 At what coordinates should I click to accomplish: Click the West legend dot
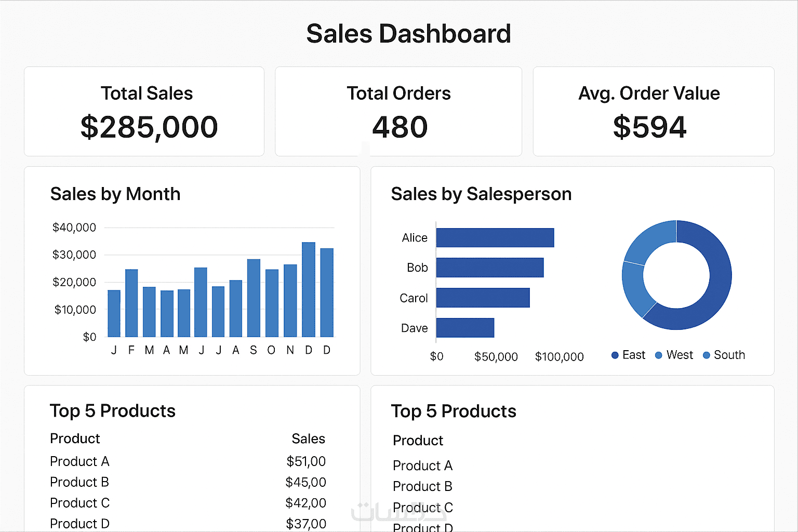click(659, 355)
